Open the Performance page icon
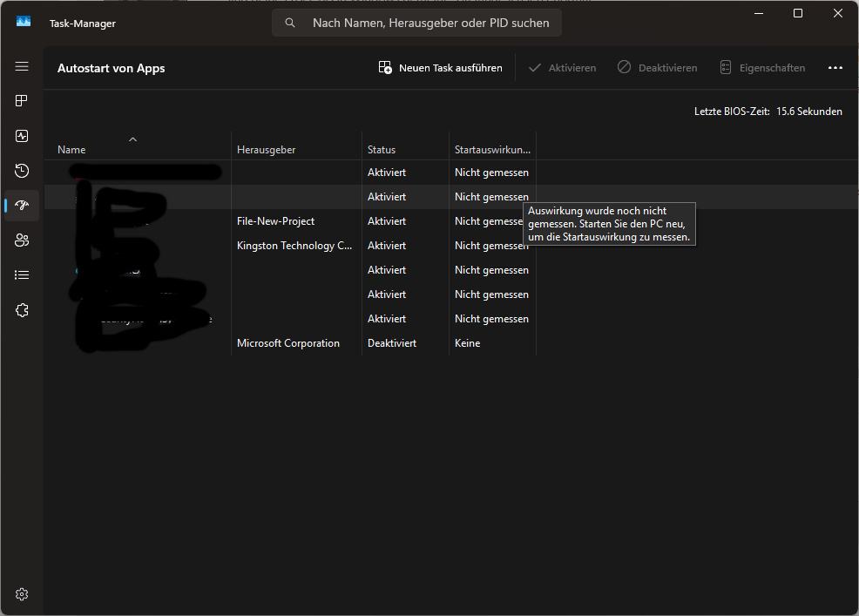 22,136
